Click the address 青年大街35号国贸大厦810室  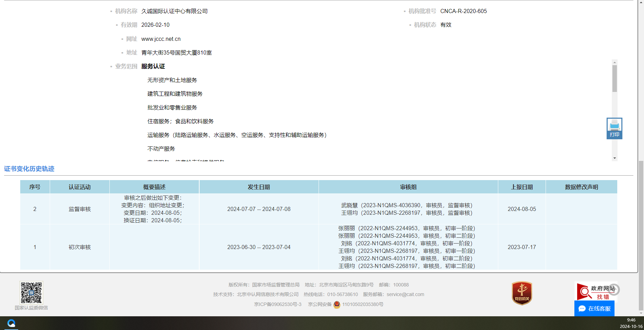[x=177, y=52]
